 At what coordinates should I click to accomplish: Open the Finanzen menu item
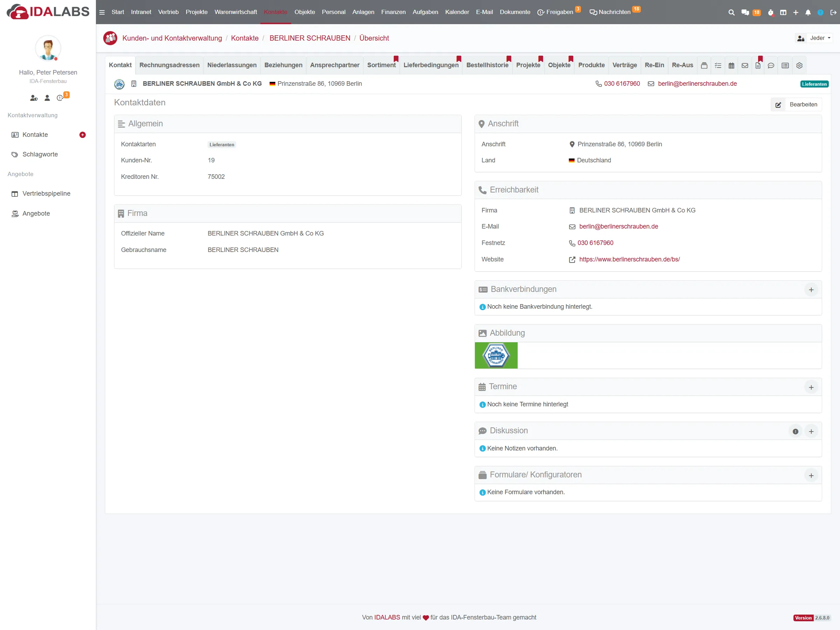(393, 12)
